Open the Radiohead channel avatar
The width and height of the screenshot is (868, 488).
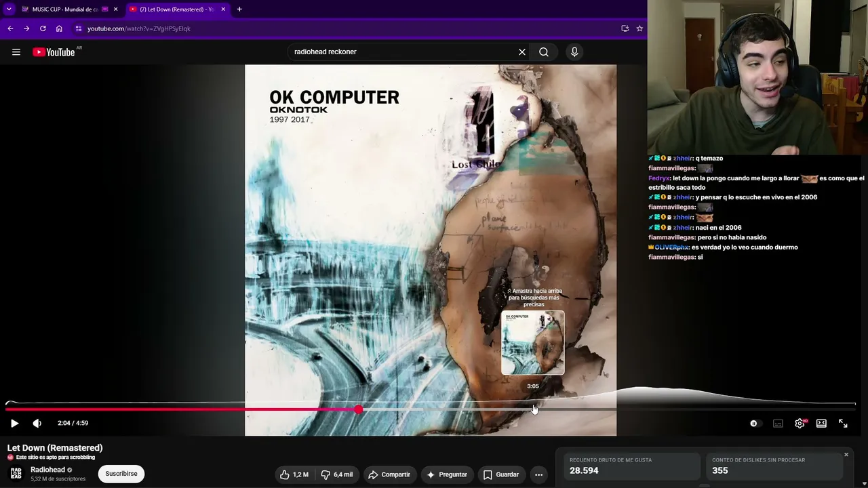tap(16, 473)
